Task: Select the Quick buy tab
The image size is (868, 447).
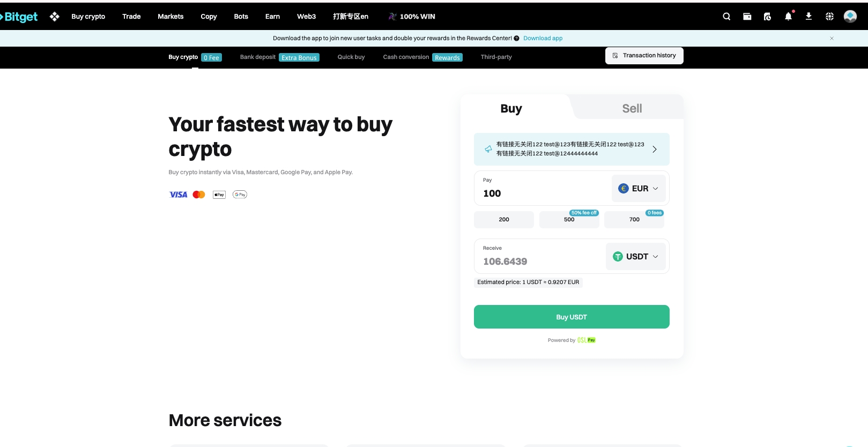Action: 351,57
